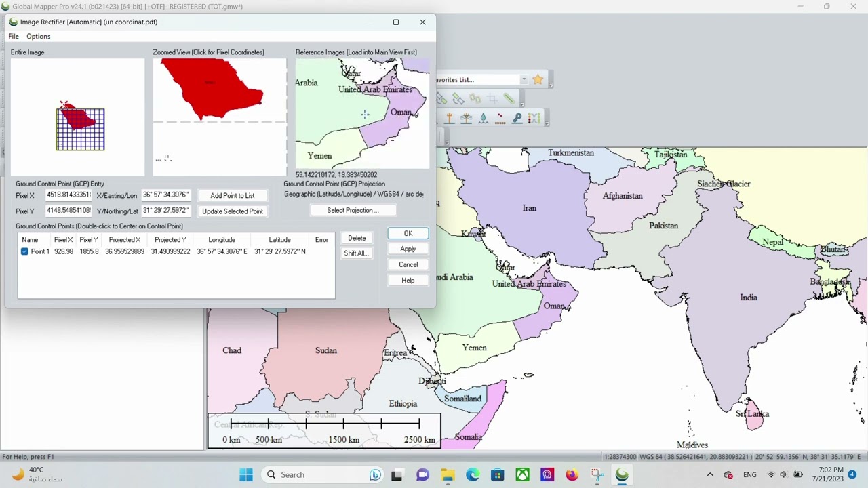
Task: Click the powerline pole Lidar icon
Action: coord(449,119)
